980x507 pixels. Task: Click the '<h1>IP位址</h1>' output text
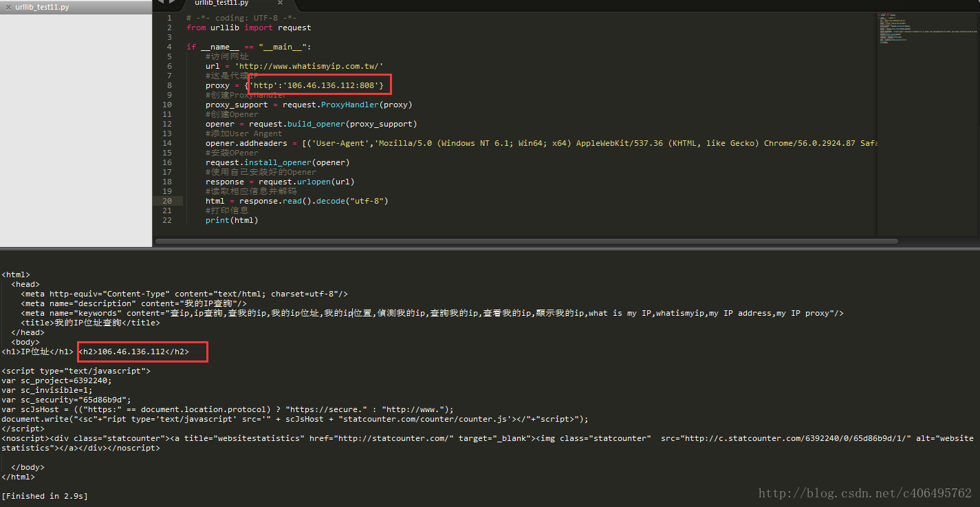[37, 352]
